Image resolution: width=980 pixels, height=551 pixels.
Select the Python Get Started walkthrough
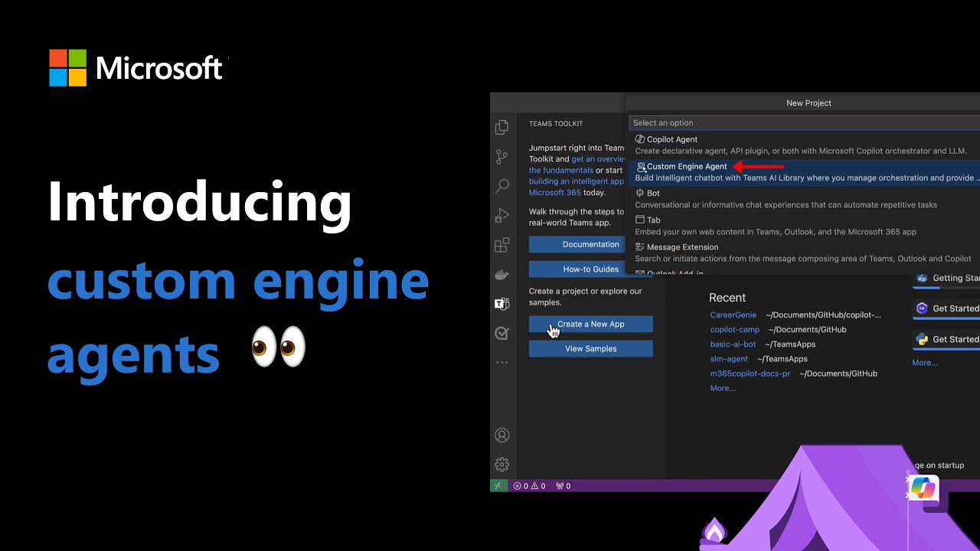click(947, 339)
